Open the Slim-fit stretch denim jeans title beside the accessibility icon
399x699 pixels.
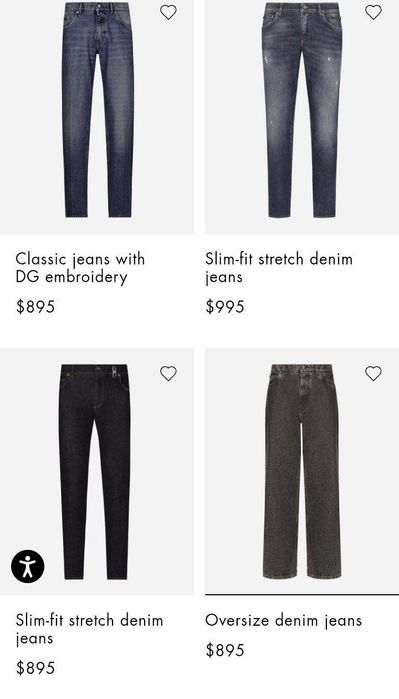tap(89, 629)
